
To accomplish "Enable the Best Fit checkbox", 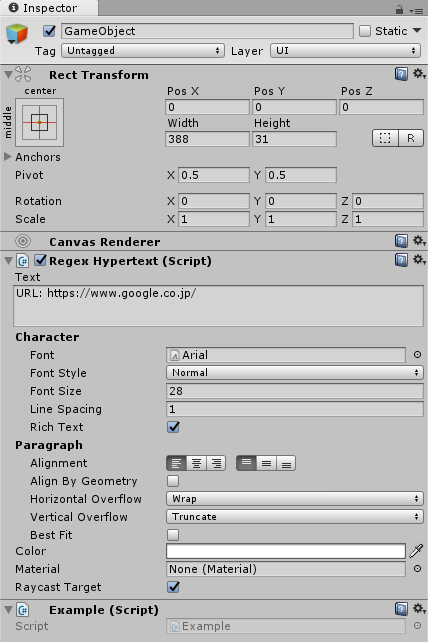I will pyautogui.click(x=173, y=535).
